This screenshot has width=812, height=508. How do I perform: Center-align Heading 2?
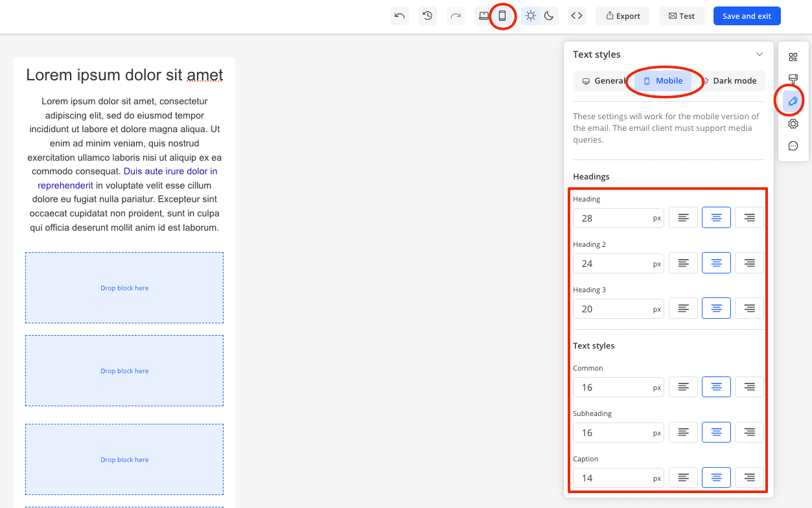(716, 263)
